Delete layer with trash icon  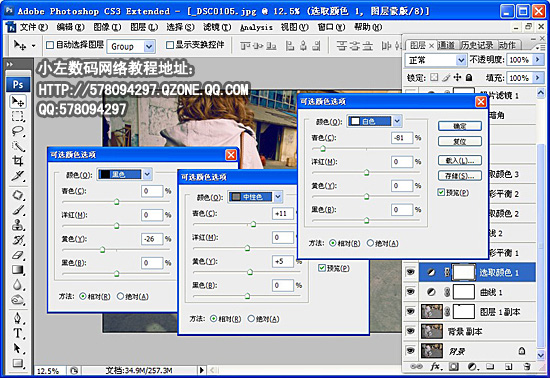[x=527, y=366]
